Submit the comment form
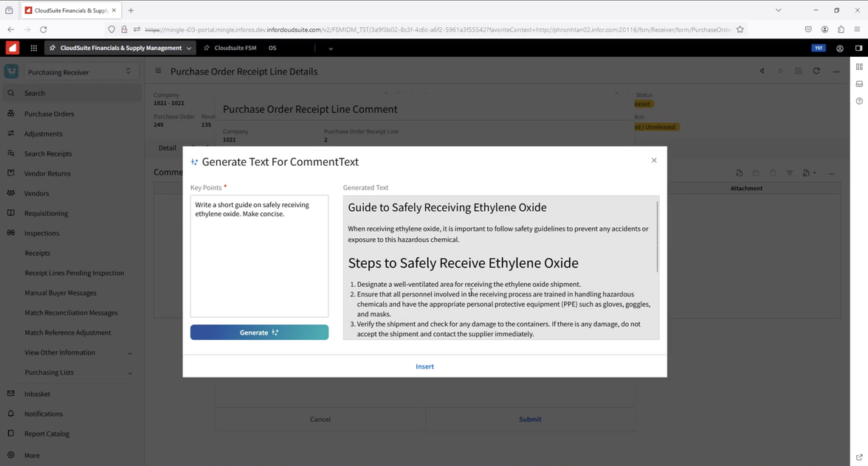This screenshot has width=868, height=466. pyautogui.click(x=530, y=419)
